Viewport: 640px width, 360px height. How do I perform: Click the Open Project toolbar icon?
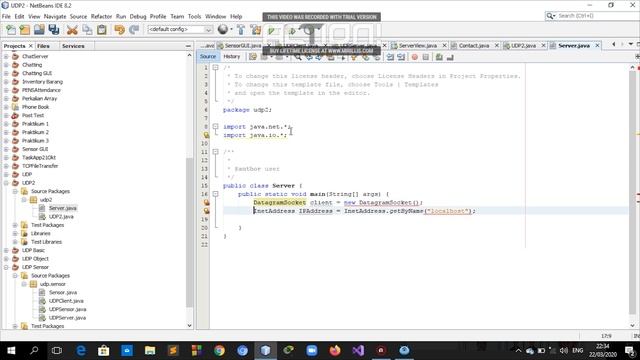pos(39,29)
